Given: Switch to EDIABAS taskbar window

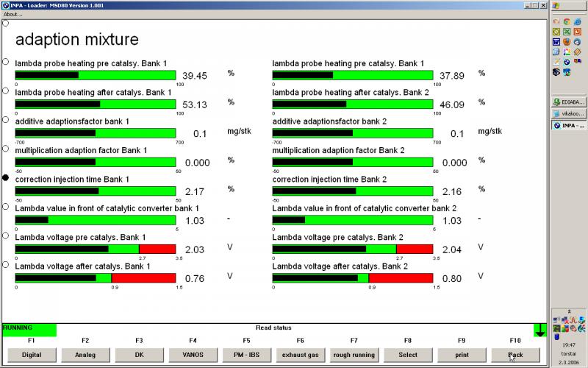Looking at the screenshot, I should point(568,102).
